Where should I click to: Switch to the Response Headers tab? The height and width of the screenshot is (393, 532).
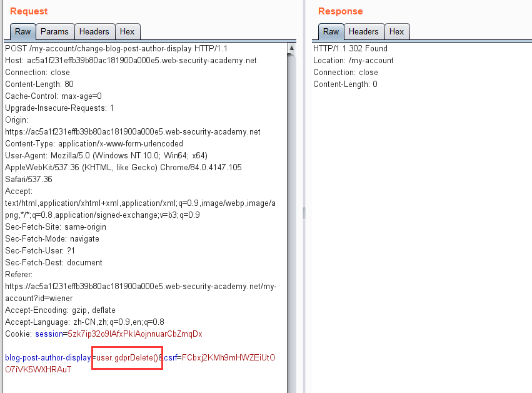(x=364, y=31)
